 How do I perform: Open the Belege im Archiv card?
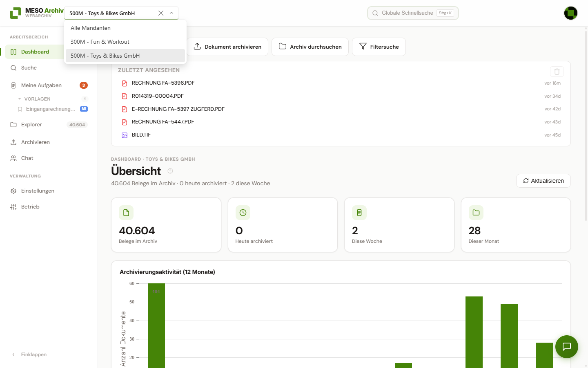click(166, 225)
